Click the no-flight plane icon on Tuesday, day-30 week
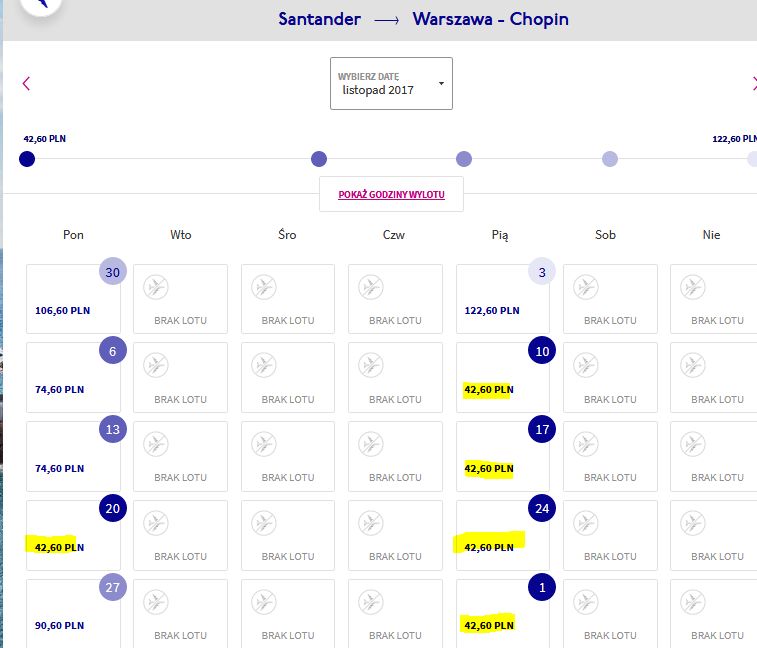The width and height of the screenshot is (757, 648). pos(156,287)
